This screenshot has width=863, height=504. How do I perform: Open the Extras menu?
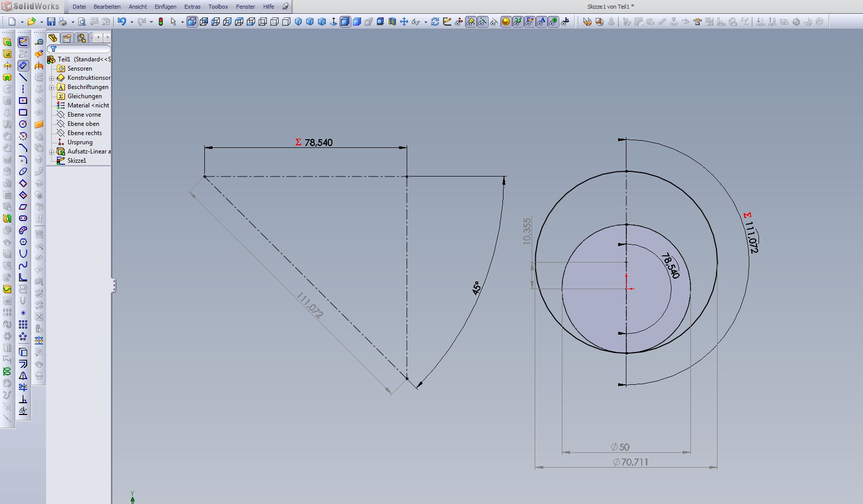192,7
